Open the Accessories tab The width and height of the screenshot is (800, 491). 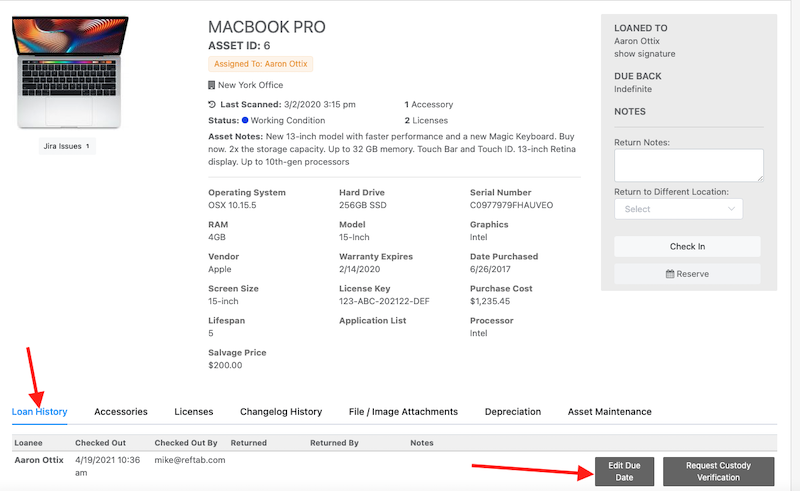121,411
